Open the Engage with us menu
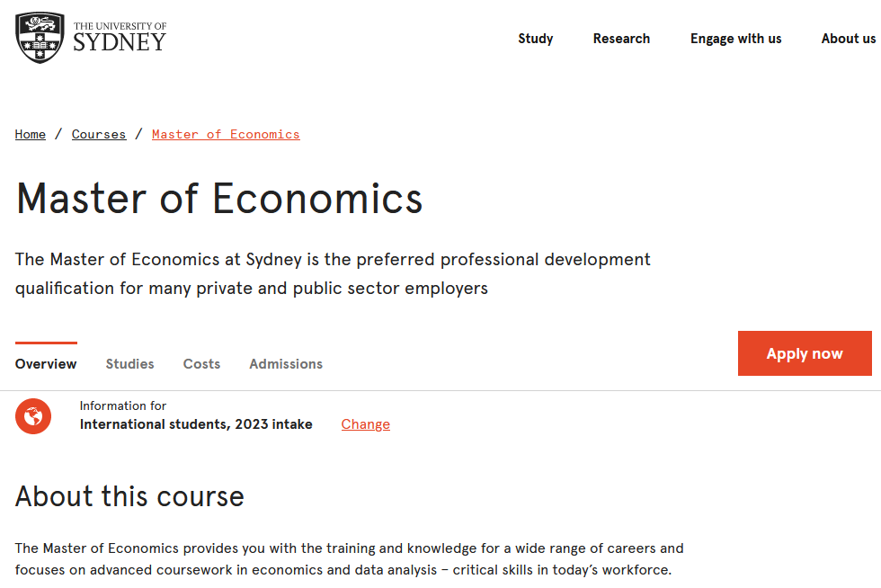 coord(735,39)
